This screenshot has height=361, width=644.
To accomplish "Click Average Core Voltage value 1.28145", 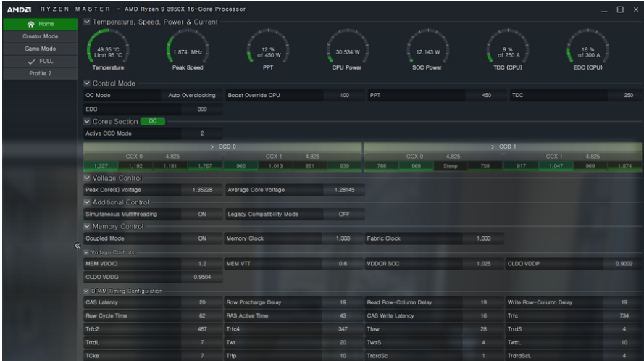I will click(x=344, y=189).
